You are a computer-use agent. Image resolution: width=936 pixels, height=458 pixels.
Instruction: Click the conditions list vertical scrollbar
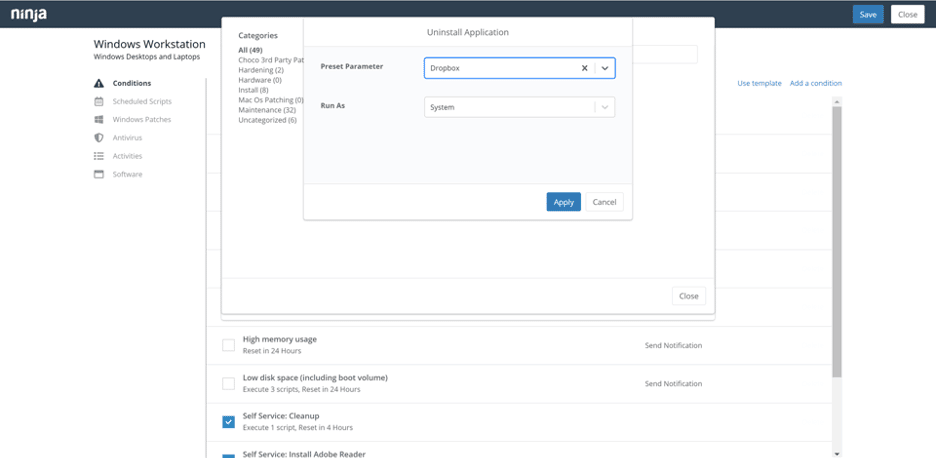[837, 240]
